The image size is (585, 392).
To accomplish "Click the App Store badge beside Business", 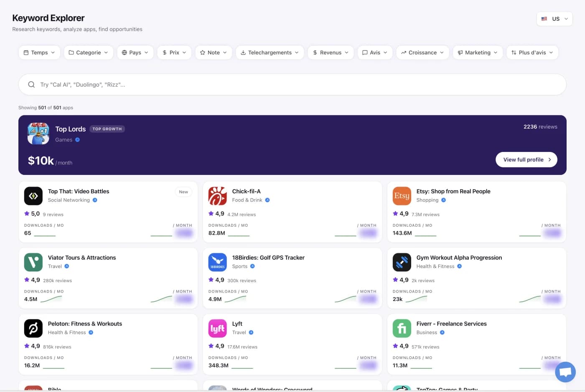I will pyautogui.click(x=442, y=333).
